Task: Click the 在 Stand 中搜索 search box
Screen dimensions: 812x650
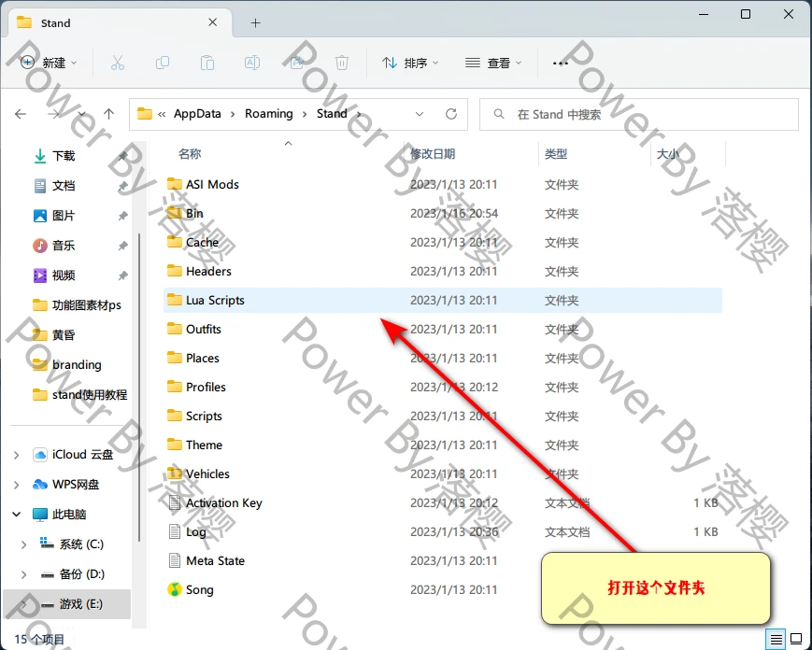Action: coord(639,114)
